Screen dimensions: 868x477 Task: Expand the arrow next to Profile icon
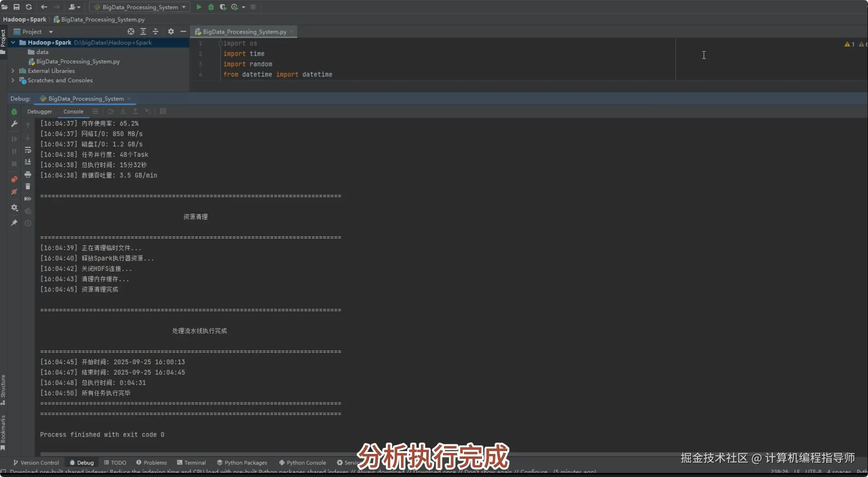click(x=243, y=7)
